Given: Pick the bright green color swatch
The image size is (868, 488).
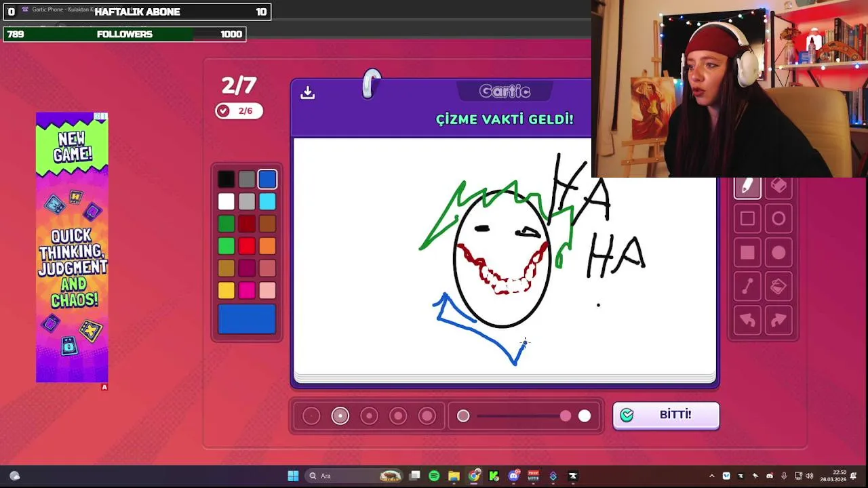Looking at the screenshot, I should coord(226,246).
